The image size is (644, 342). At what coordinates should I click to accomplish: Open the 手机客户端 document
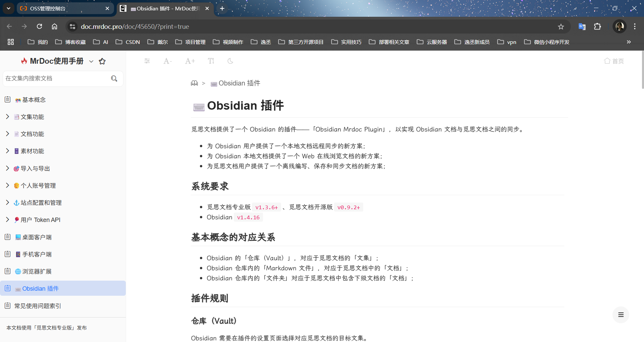tap(33, 254)
